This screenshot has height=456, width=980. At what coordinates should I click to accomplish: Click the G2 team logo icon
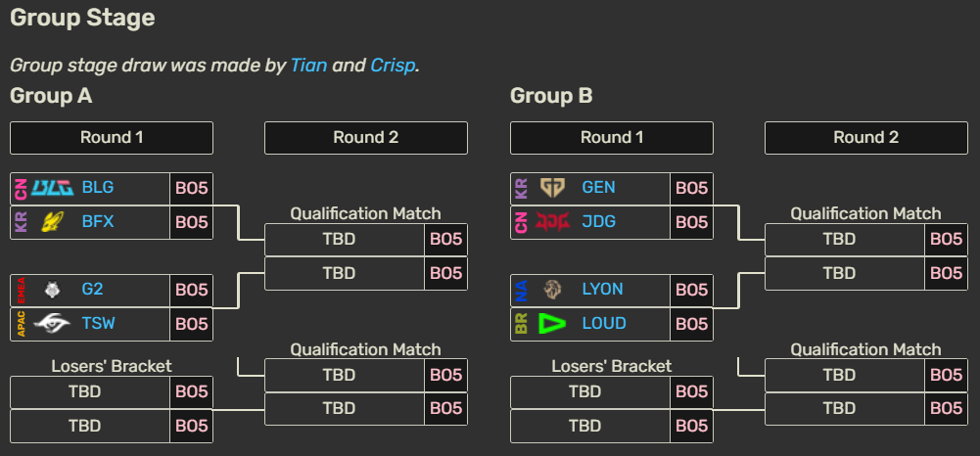point(52,290)
